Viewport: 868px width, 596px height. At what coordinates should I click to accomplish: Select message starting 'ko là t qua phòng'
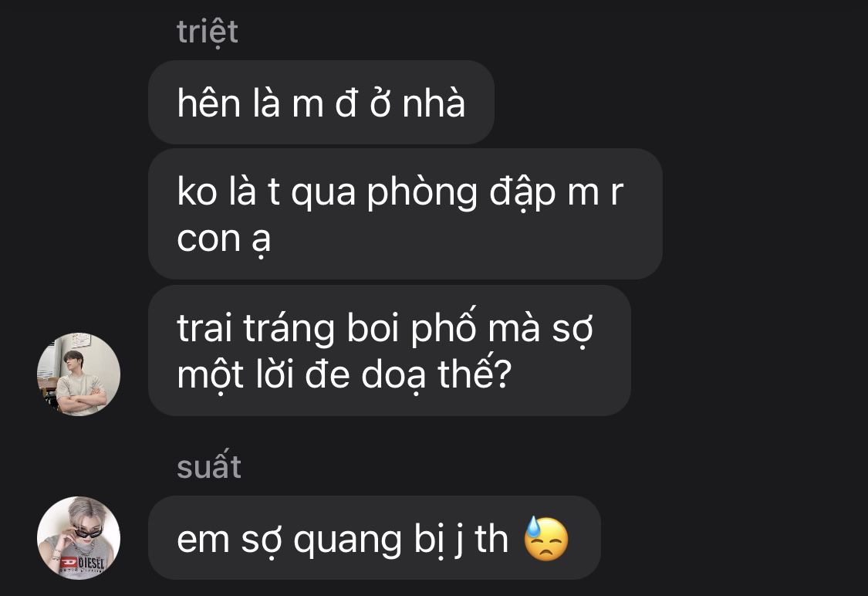click(405, 214)
